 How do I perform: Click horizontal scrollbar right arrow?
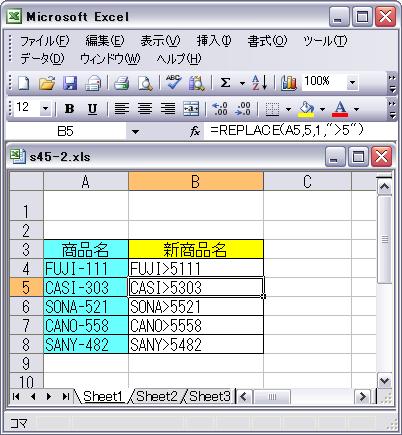click(362, 397)
